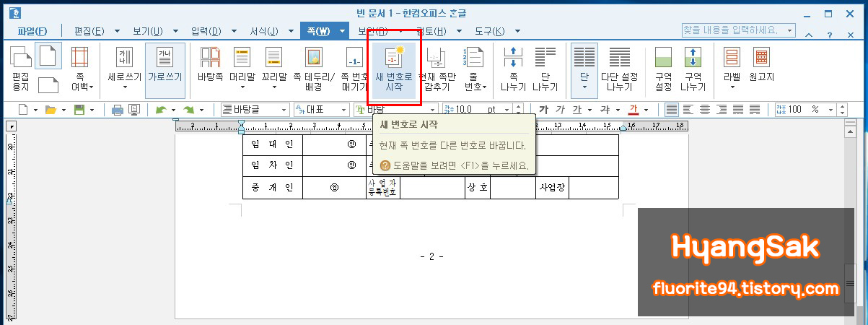The height and width of the screenshot is (325, 868).
Task: Select portrait page orientation icon
Action: pos(48,56)
